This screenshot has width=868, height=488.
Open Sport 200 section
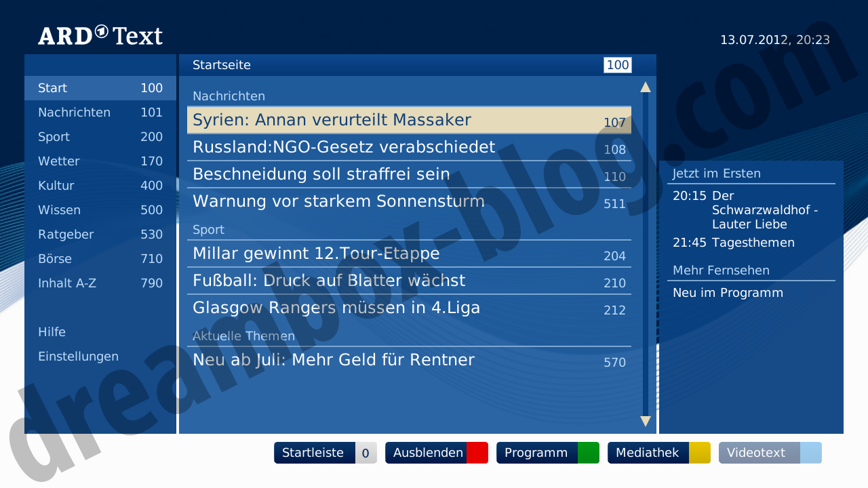pyautogui.click(x=100, y=137)
